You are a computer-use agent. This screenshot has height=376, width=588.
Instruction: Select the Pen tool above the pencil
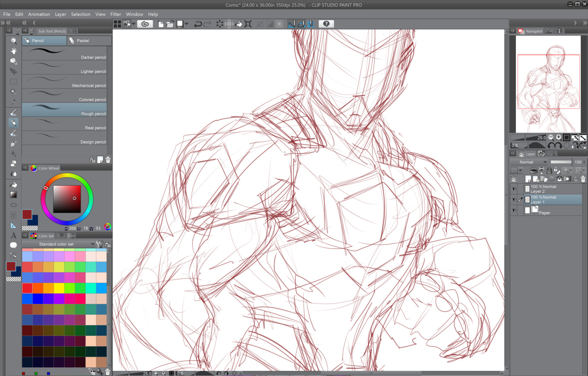coord(14,112)
